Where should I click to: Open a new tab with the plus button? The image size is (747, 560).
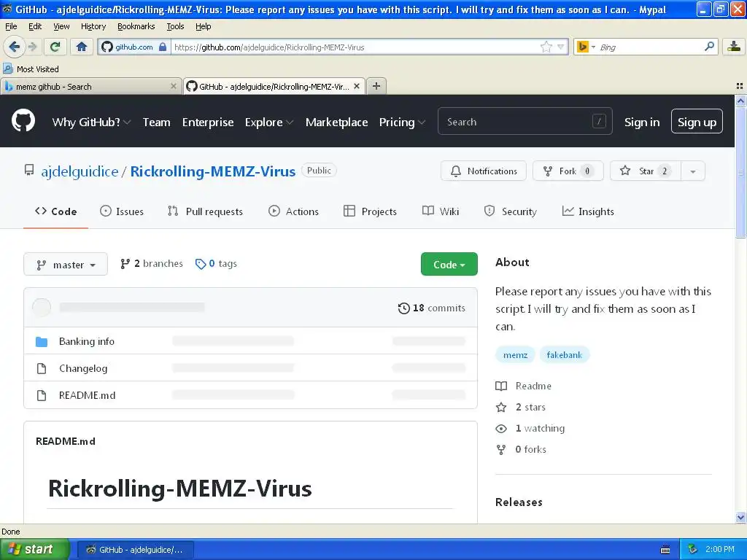376,86
